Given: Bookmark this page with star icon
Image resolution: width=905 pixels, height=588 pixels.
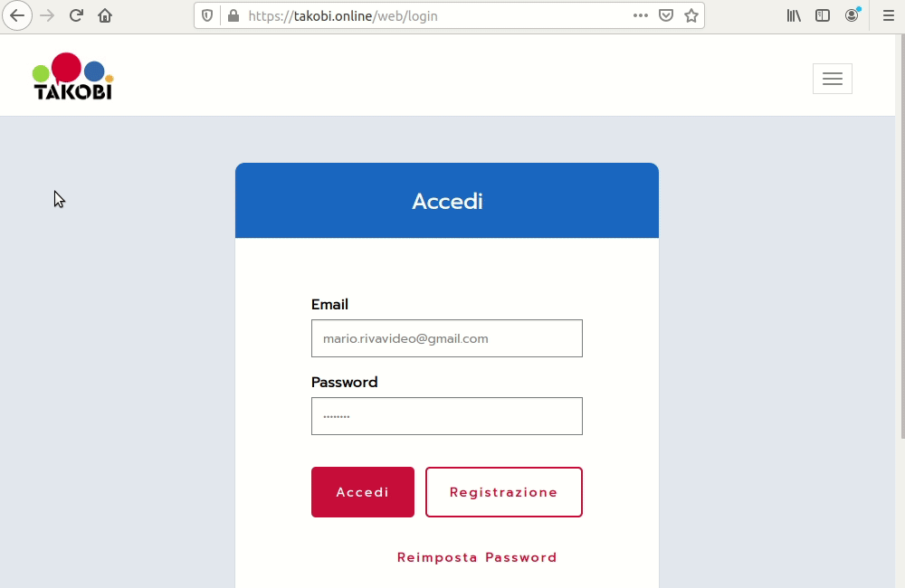Looking at the screenshot, I should coord(691,15).
